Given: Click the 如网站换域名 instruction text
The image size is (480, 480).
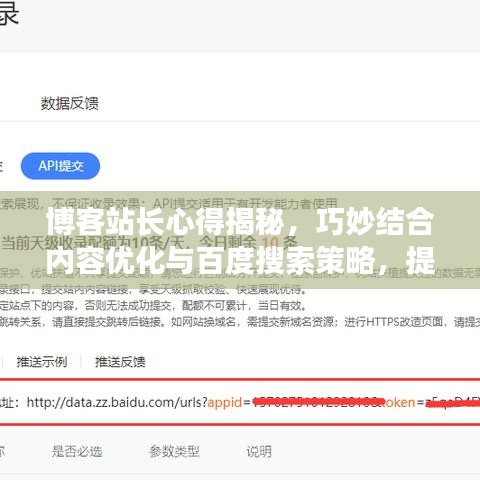Looking at the screenshot, I should (x=204, y=322).
